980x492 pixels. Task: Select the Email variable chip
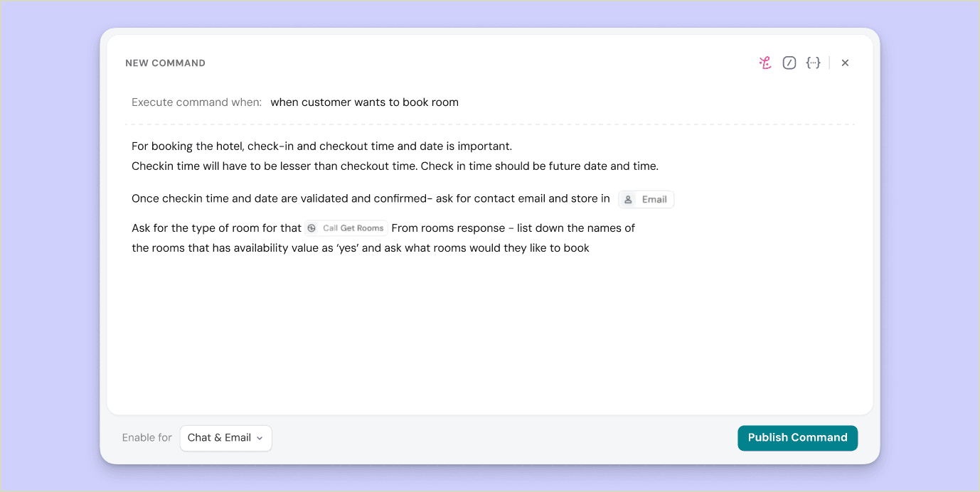click(x=646, y=199)
